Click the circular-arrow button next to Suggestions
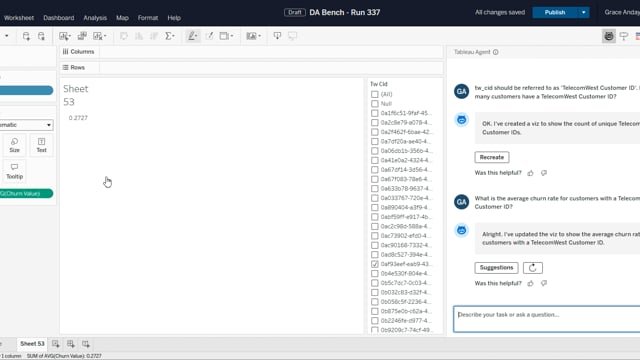640x360 pixels. [x=533, y=268]
